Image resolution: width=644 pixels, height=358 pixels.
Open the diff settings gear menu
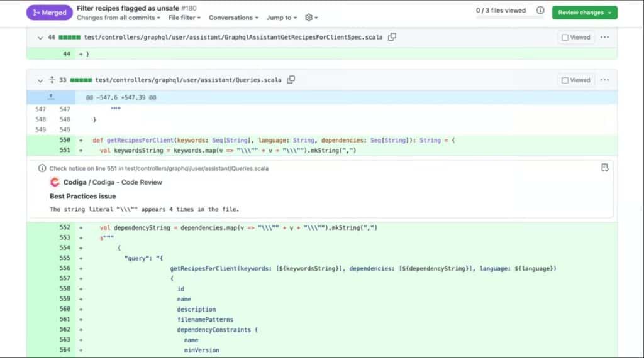[x=311, y=18]
